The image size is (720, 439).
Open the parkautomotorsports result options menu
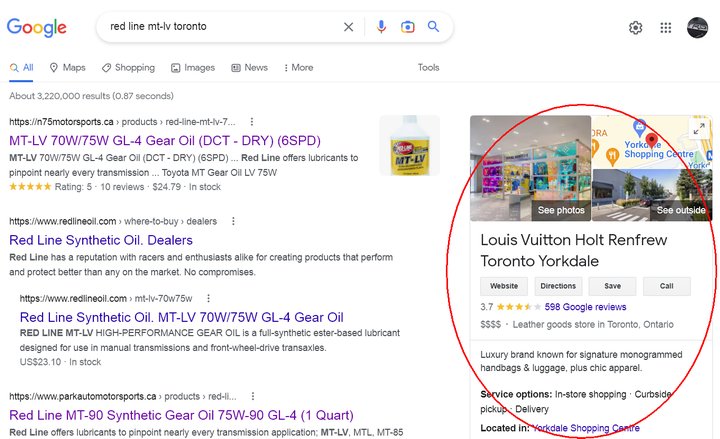(x=253, y=396)
